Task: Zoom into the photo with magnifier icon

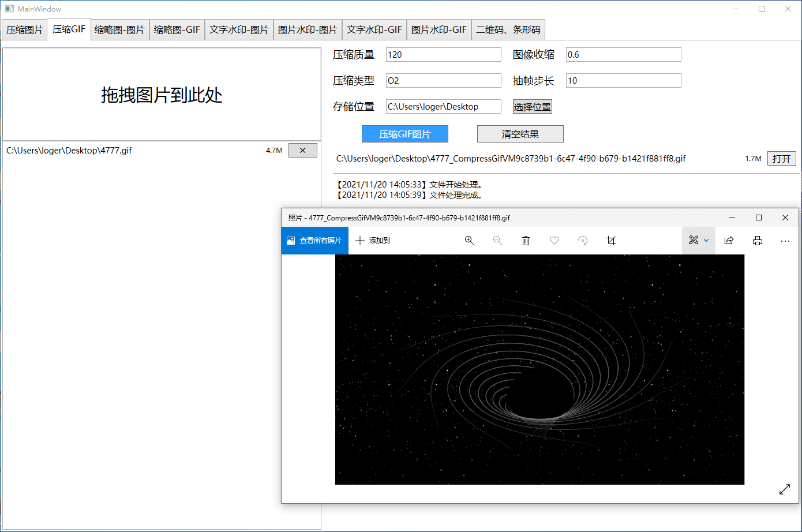Action: point(470,240)
